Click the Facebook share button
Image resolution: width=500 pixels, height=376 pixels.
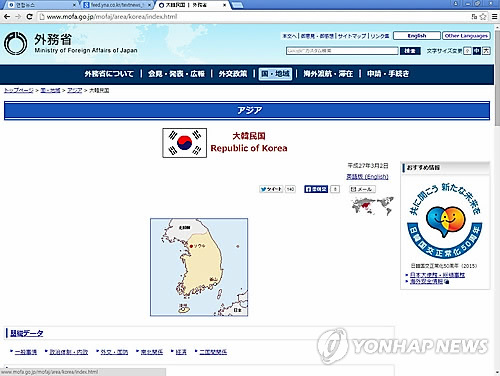(x=316, y=189)
